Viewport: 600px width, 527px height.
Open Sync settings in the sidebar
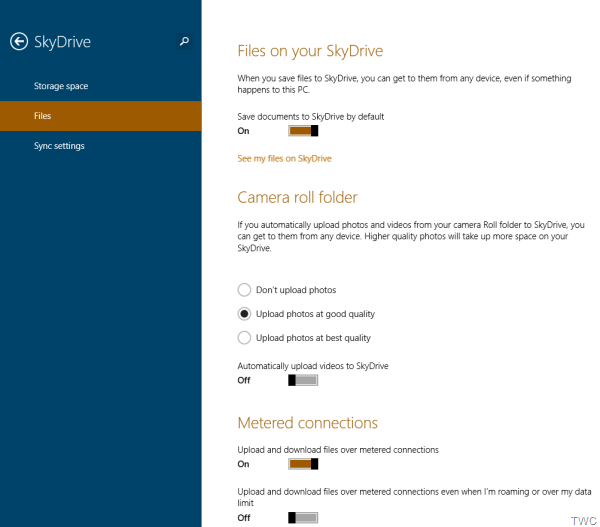59,146
